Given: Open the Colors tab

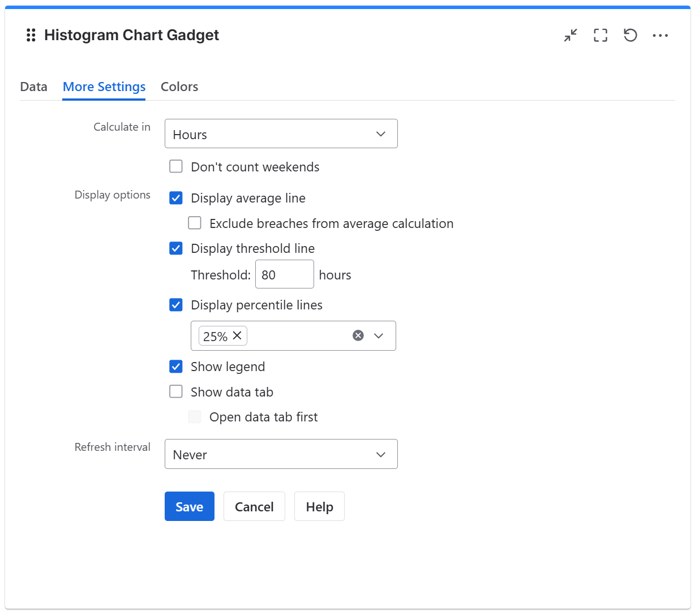Looking at the screenshot, I should pyautogui.click(x=179, y=87).
